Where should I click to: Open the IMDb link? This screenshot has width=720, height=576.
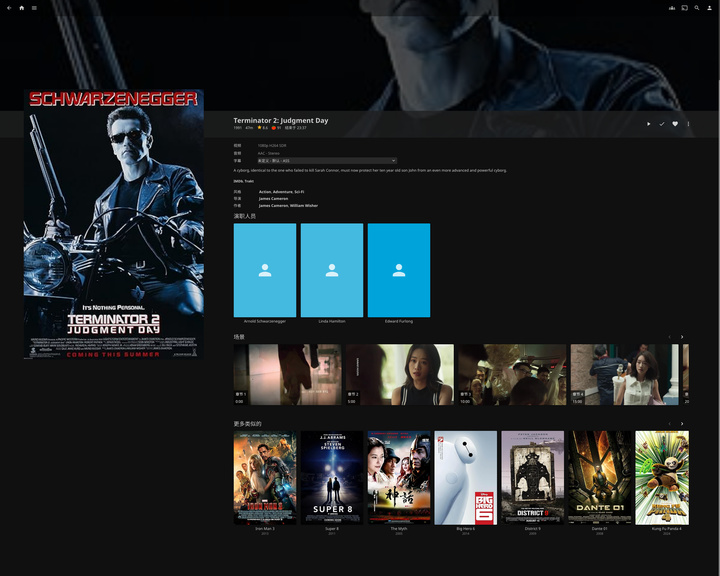tap(238, 181)
